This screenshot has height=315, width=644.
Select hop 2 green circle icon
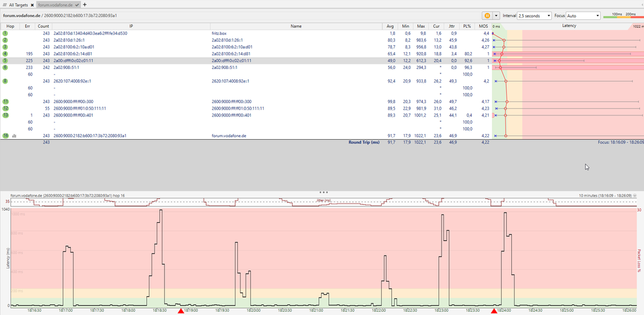tap(5, 40)
